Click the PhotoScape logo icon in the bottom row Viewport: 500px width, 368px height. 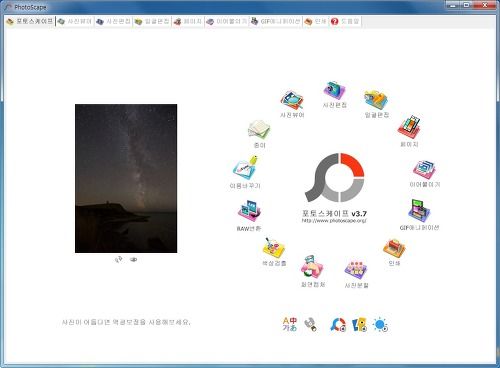(338, 325)
